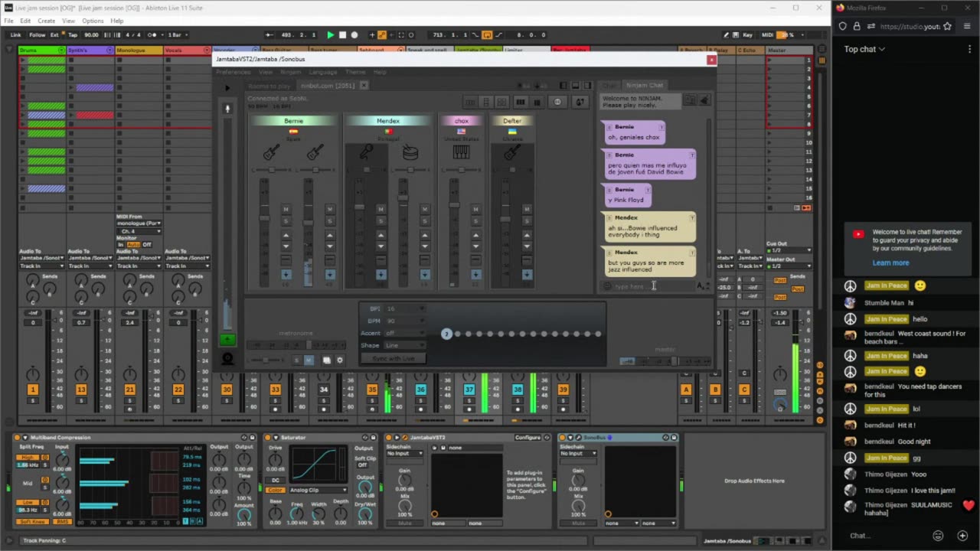Arm the Arrangement Record button in Ableton
980x551 pixels.
pos(354,34)
